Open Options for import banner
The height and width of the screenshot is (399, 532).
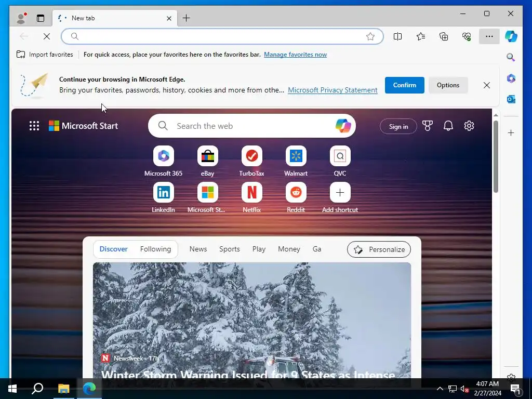tap(448, 85)
